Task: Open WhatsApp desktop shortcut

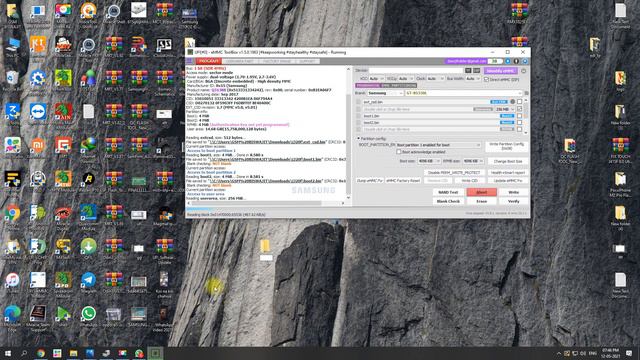Action: click(88, 313)
